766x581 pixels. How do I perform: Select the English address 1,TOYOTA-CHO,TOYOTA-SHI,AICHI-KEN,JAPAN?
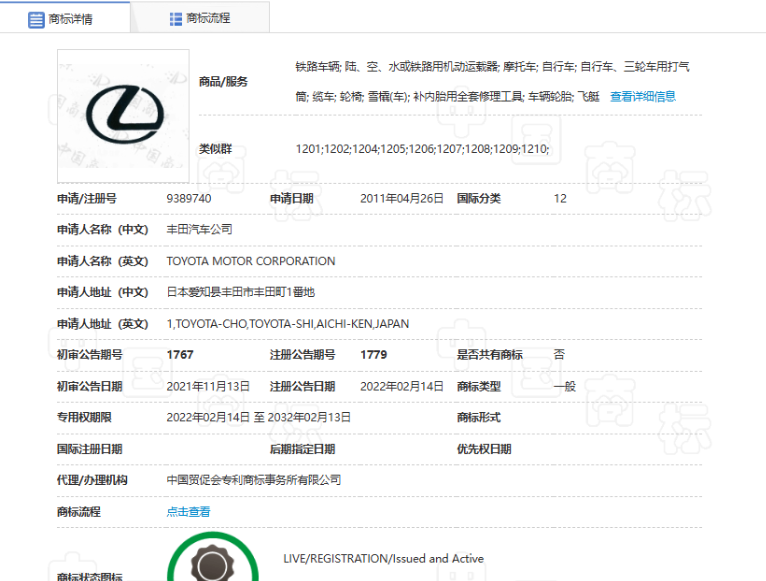click(288, 323)
